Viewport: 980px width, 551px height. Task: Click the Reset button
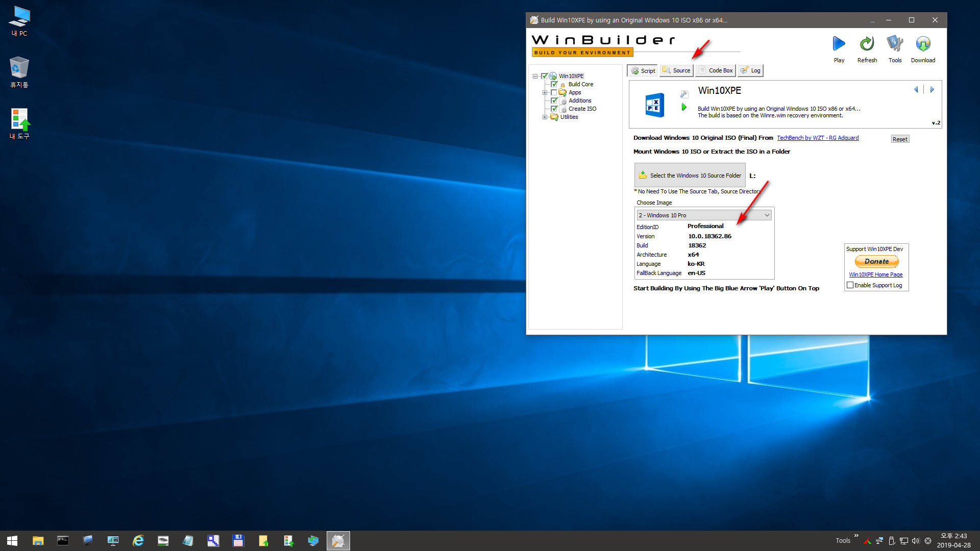(900, 139)
